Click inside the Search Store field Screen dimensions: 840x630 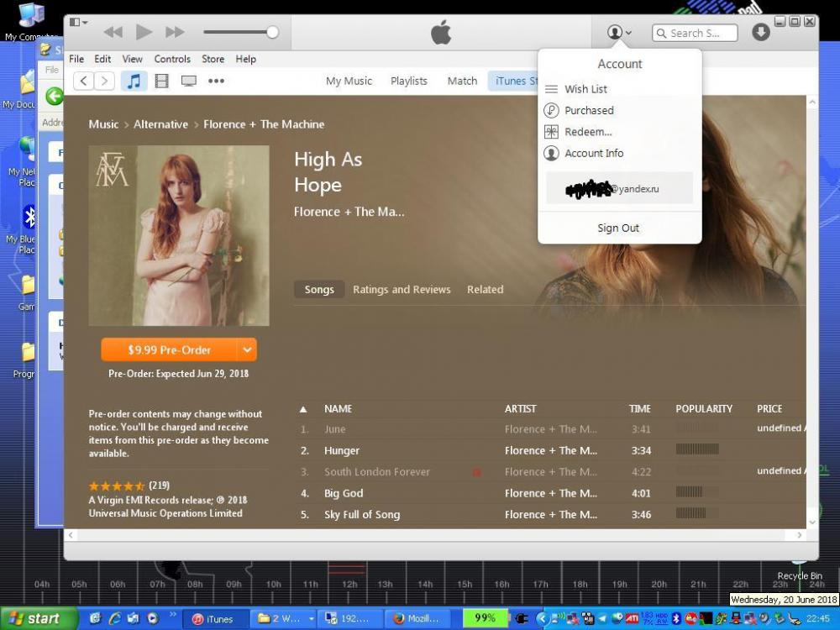(700, 32)
